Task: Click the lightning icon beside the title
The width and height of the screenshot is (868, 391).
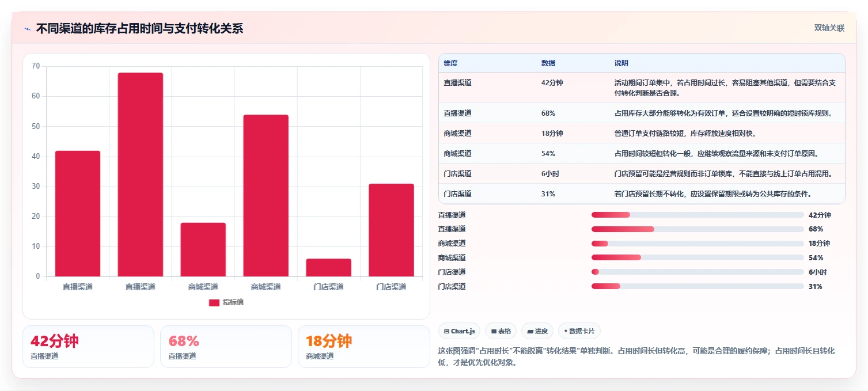Action: pyautogui.click(x=27, y=28)
